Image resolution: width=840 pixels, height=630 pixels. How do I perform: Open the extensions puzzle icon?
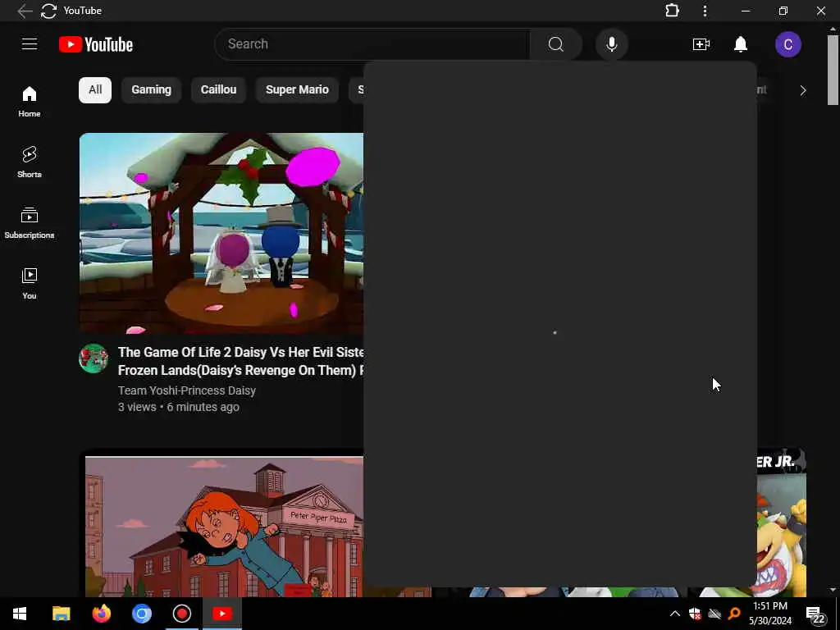click(x=672, y=11)
